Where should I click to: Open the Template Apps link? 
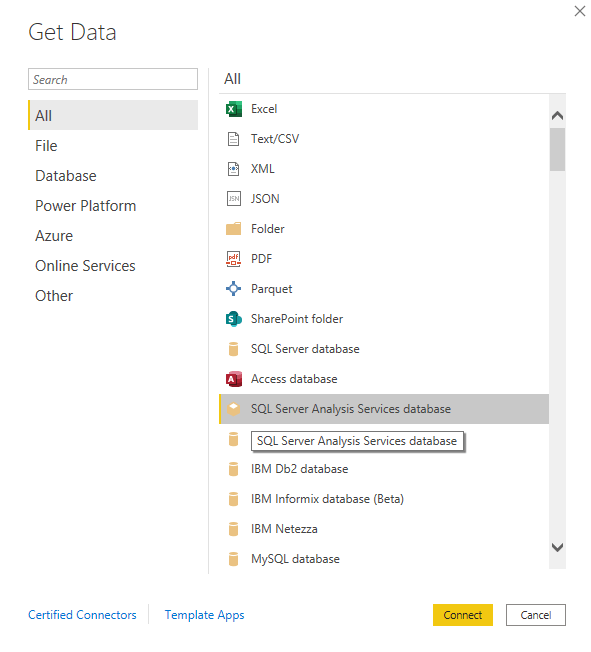pyautogui.click(x=205, y=615)
